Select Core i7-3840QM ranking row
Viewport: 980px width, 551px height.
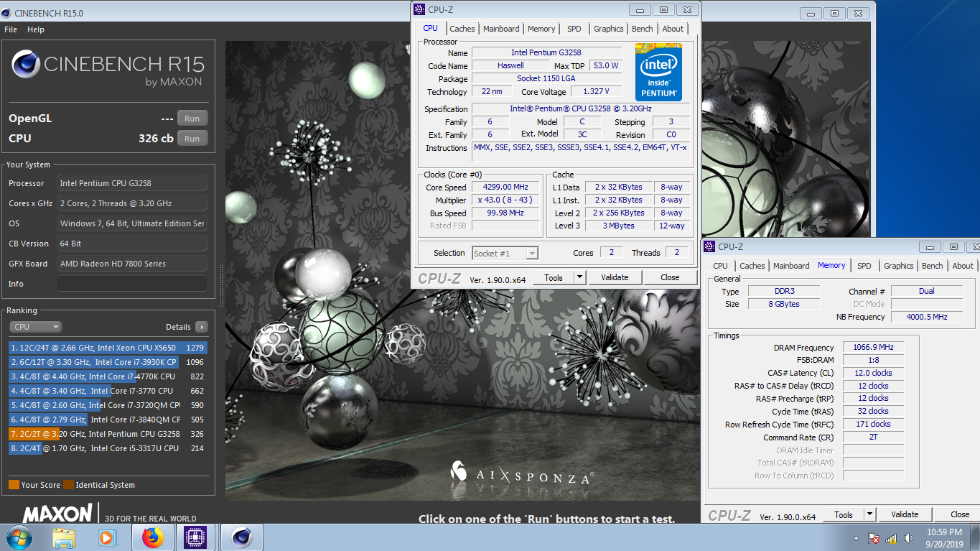pos(108,420)
